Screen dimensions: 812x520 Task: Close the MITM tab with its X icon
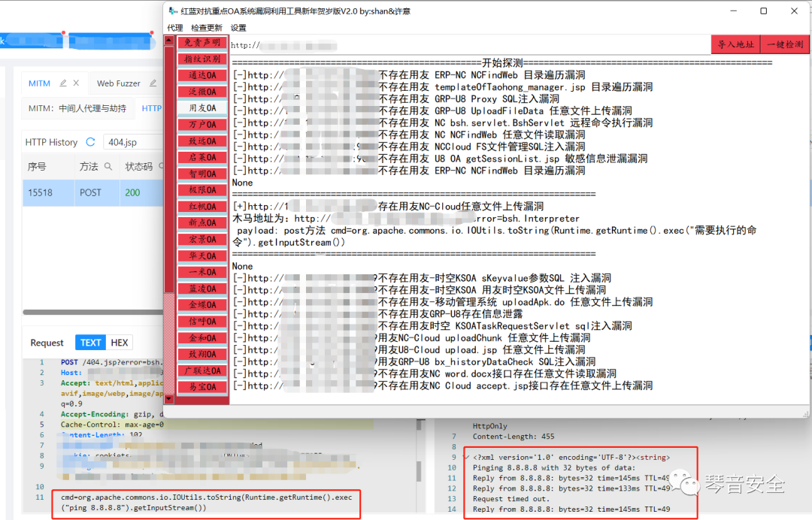point(76,83)
